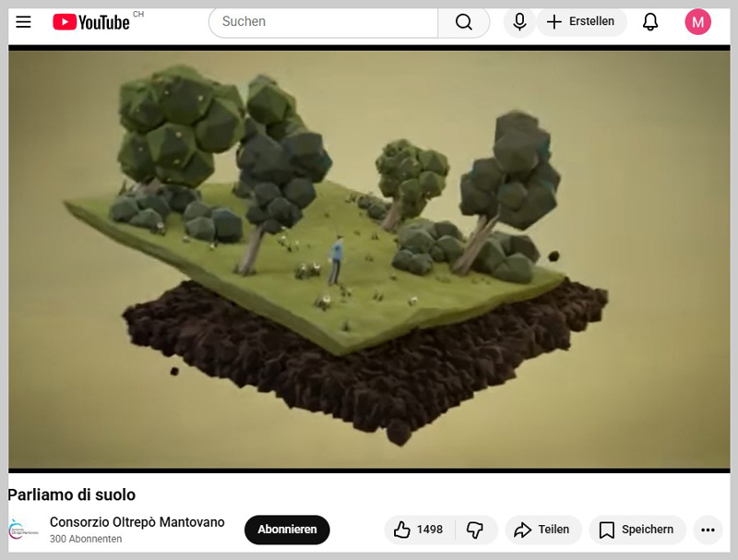The width and height of the screenshot is (738, 560).
Task: Dislike the video with thumbs-down
Action: point(476,530)
